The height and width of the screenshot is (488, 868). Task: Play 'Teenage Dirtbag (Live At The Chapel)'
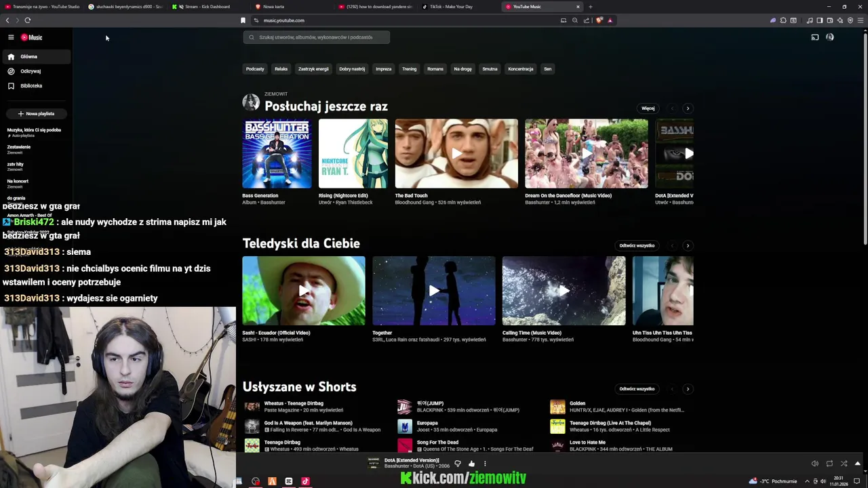point(557,426)
